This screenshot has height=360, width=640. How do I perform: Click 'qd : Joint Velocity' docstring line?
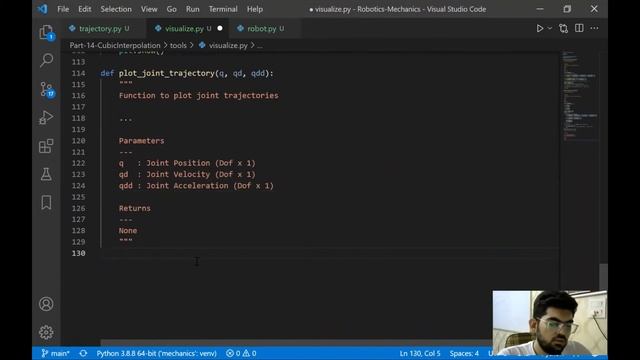[x=187, y=174]
